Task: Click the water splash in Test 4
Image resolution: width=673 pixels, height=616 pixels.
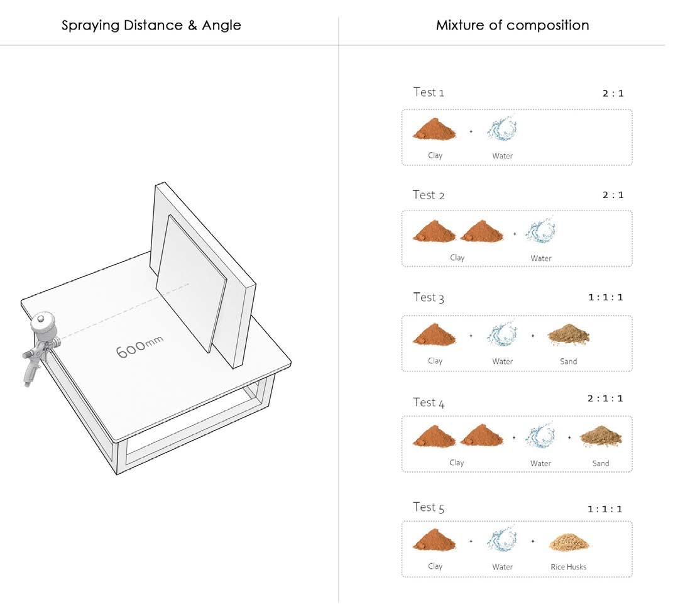Action: (540, 436)
